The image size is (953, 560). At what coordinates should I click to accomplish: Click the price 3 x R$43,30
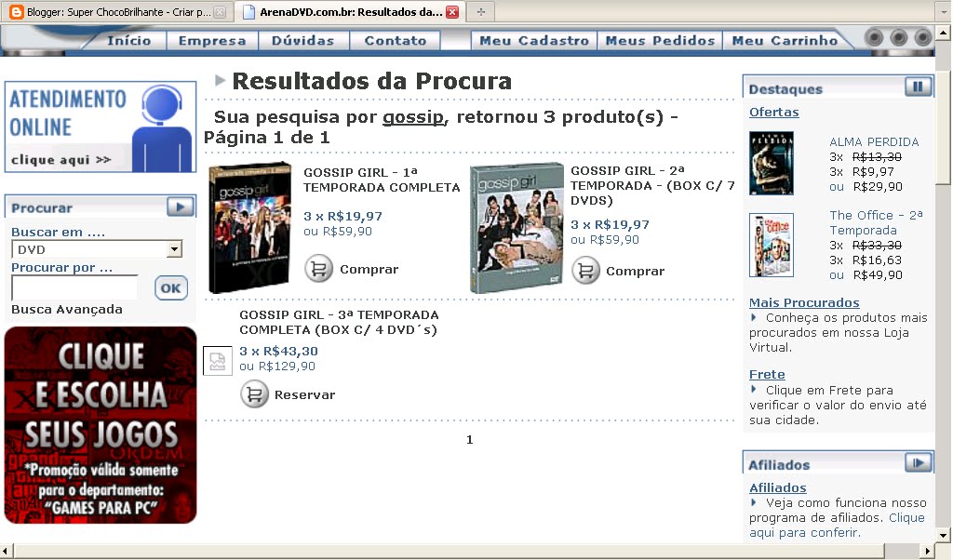tap(278, 351)
